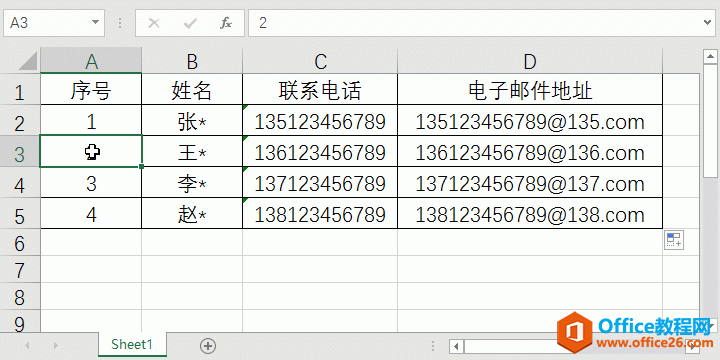
Task: Select column C header
Action: pos(320,62)
